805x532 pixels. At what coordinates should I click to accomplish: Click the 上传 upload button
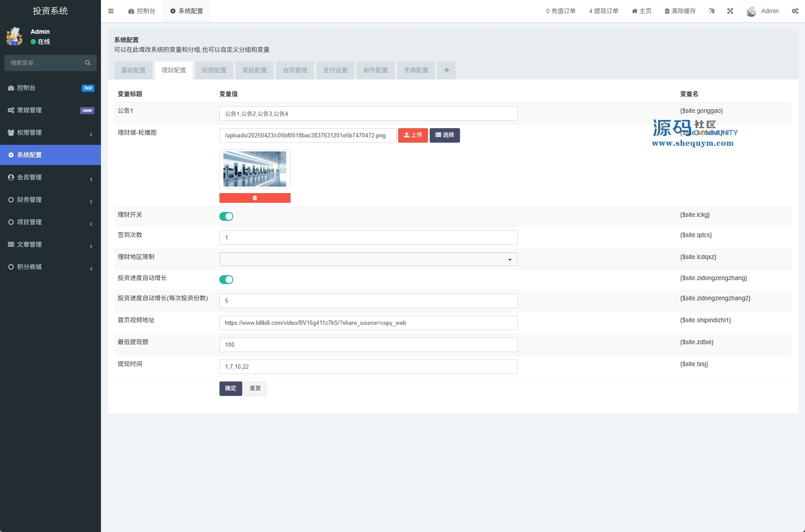[x=413, y=135]
